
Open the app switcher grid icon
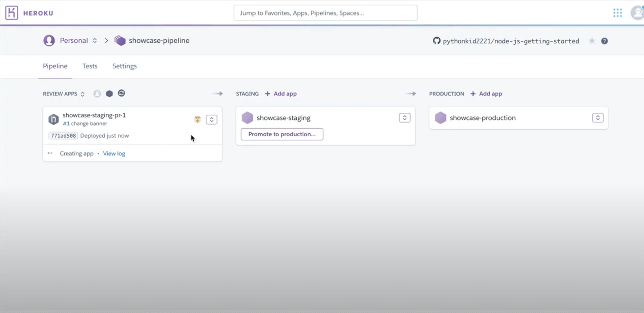click(618, 13)
